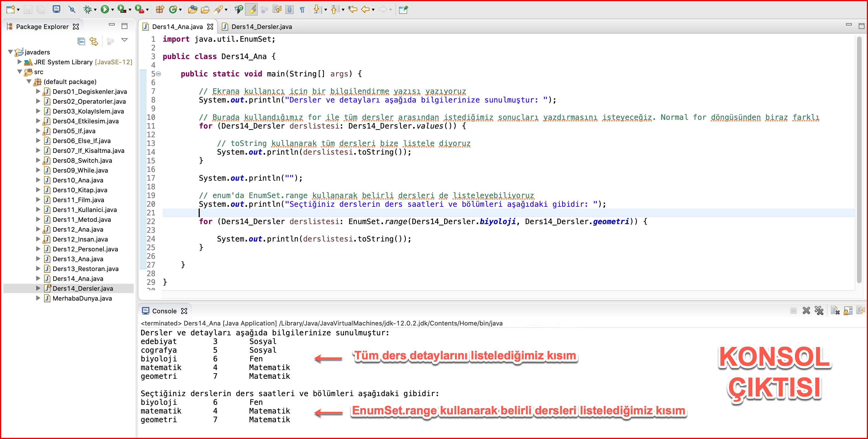
Task: Minimize the Package Explorer view
Action: pyautogui.click(x=112, y=25)
